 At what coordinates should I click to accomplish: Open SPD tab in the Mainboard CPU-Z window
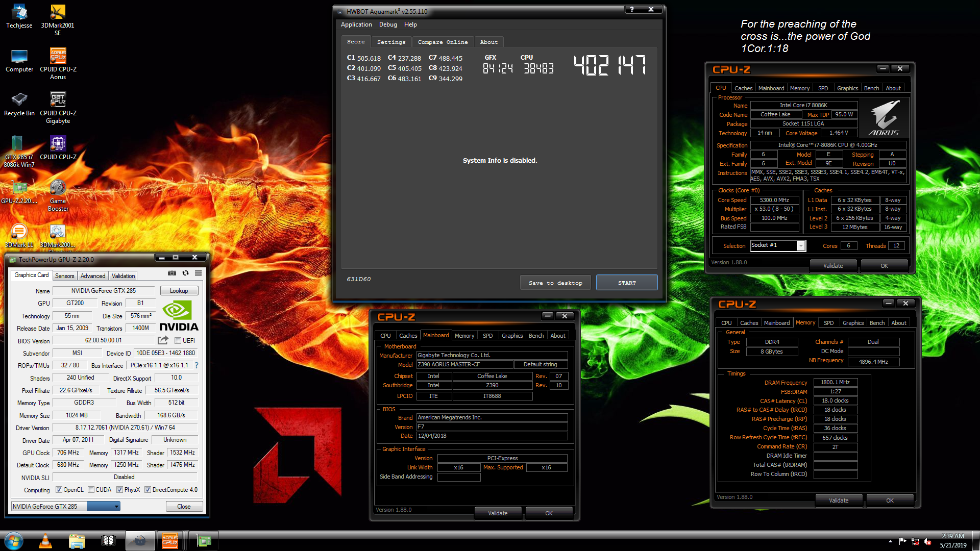click(x=488, y=336)
